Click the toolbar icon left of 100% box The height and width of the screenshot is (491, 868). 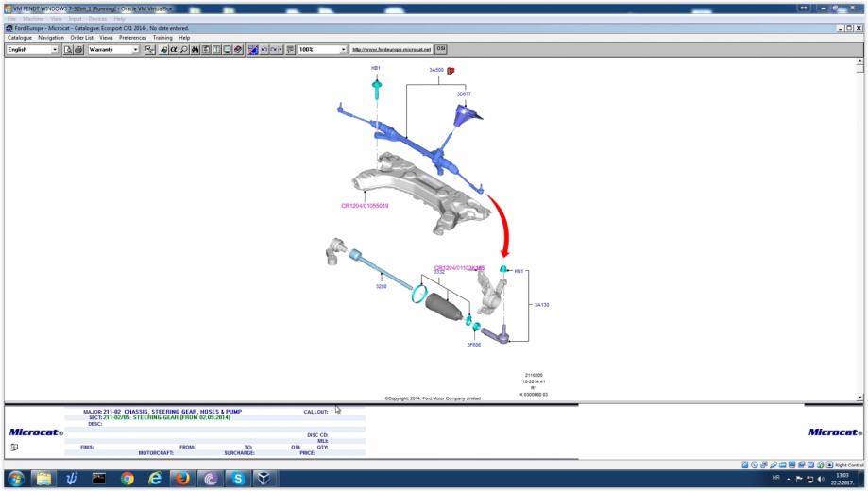tap(290, 49)
